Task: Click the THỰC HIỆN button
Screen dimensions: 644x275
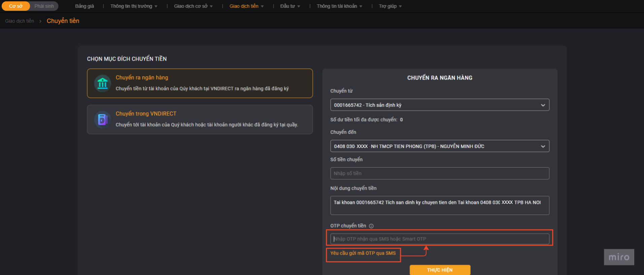Action: tap(440, 270)
